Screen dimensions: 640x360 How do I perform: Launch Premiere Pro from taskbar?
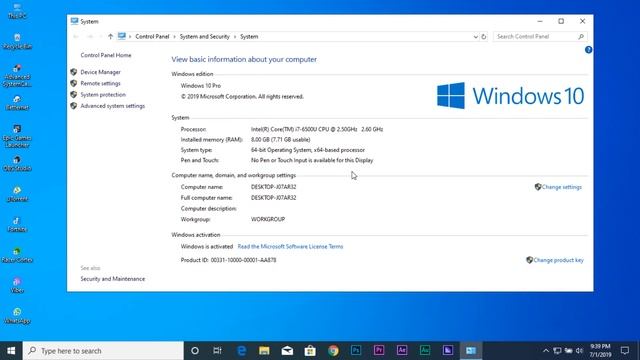379,351
